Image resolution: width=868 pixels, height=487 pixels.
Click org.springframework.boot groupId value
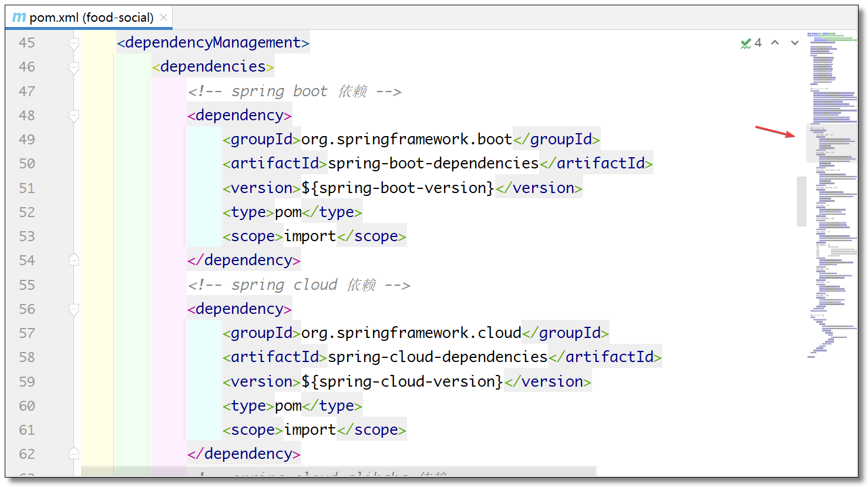[x=406, y=140]
